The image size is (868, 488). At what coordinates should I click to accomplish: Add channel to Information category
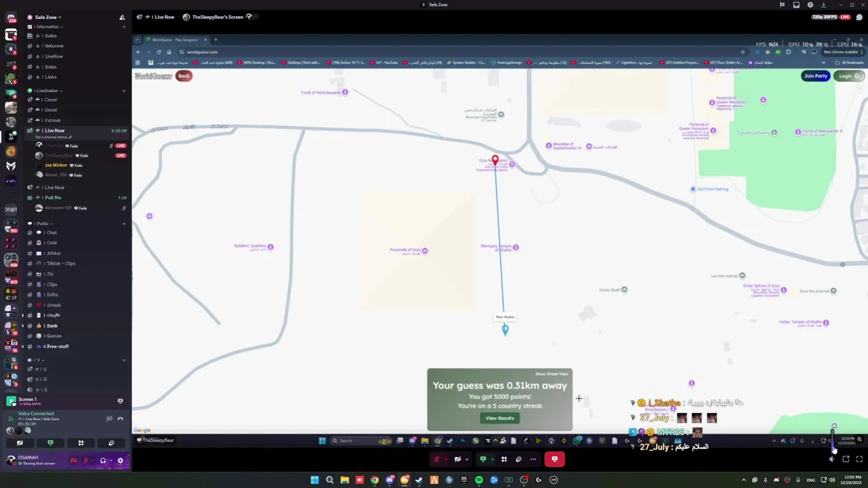click(x=123, y=26)
